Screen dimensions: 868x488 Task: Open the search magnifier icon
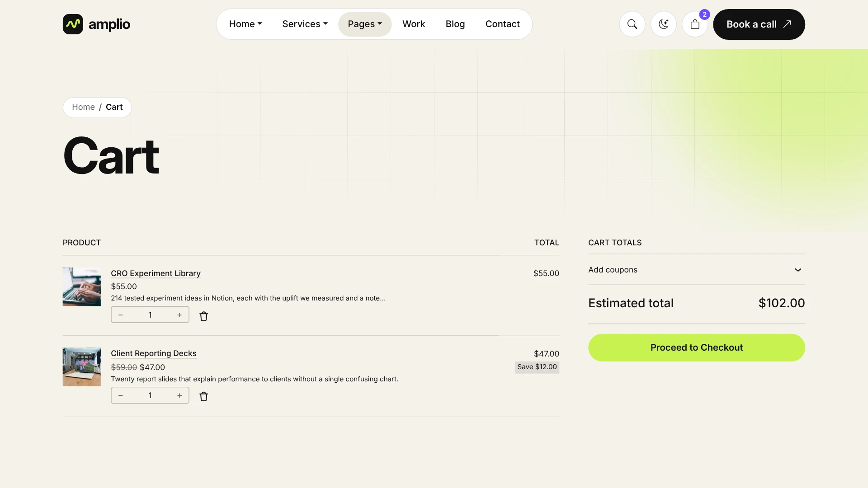point(632,24)
